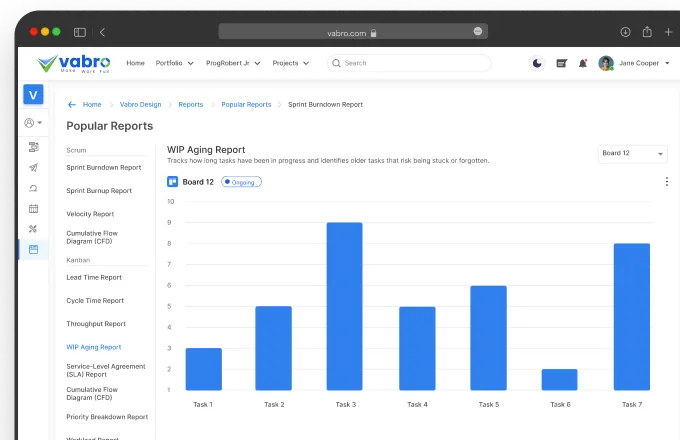Screen dimensions: 680x440
Task: Click the back arrow in the breadcrumb
Action: (x=71, y=104)
